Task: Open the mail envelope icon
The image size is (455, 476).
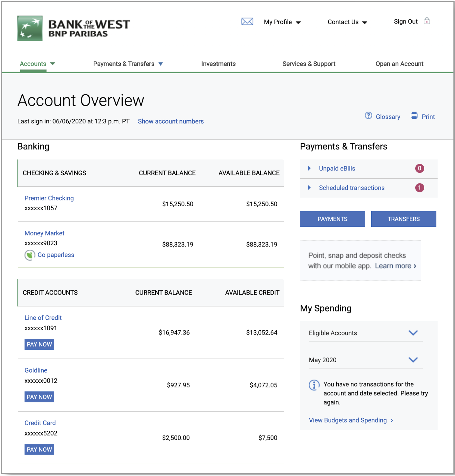Action: point(247,21)
